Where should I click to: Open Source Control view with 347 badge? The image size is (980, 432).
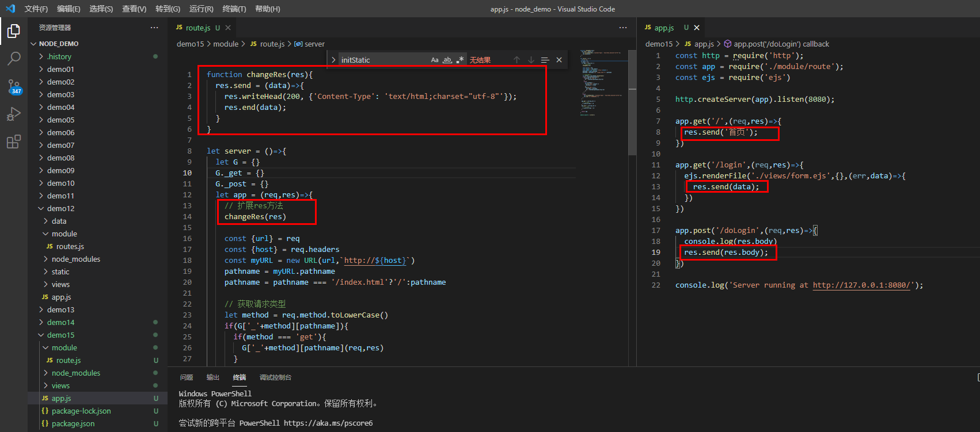tap(14, 86)
